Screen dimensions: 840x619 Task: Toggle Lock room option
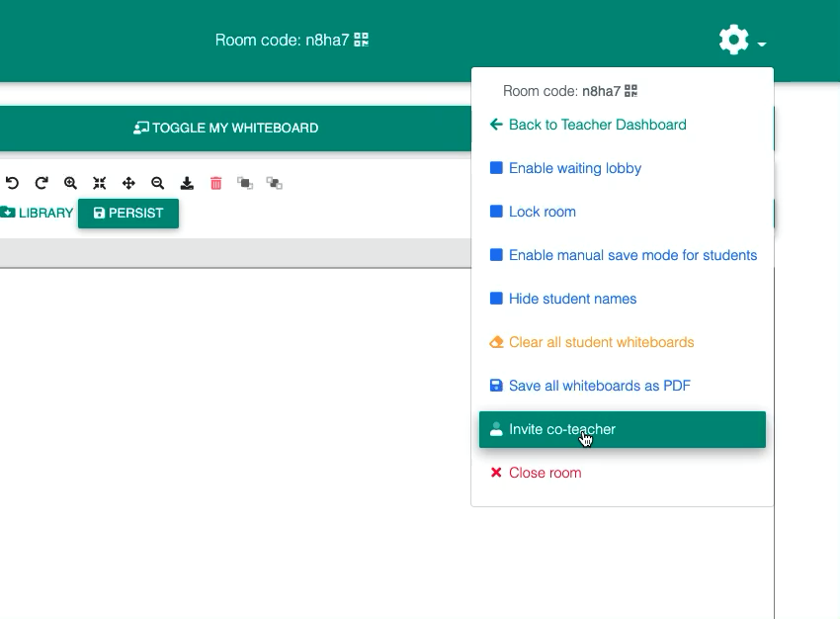click(533, 212)
